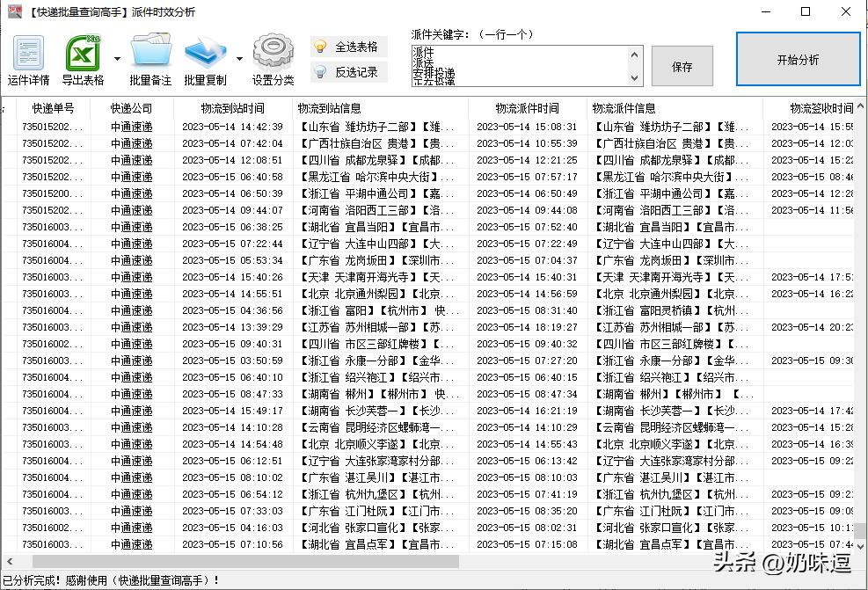Select arrival time 2023-05-14 15:40:26
The width and height of the screenshot is (868, 590).
pos(232,277)
